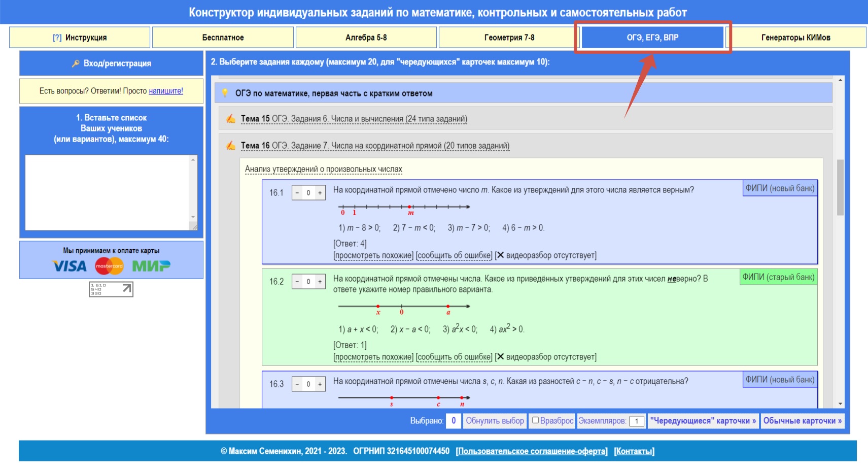Click the key icon beside Вход/регистрация
868x467 pixels.
(x=76, y=63)
